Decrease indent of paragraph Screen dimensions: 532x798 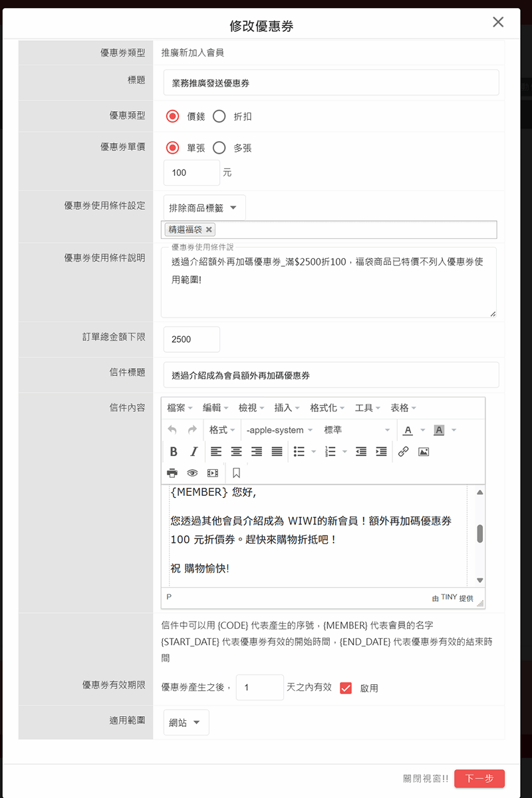coord(361,451)
